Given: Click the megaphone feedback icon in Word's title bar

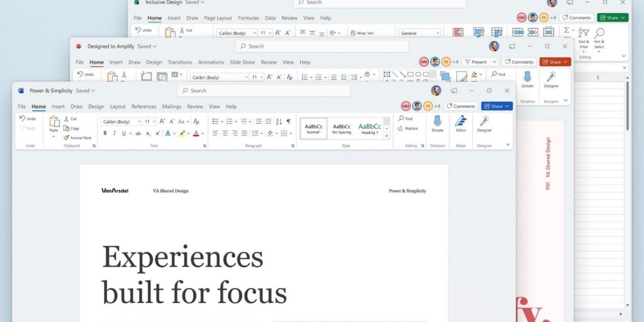Looking at the screenshot, I should click(454, 91).
